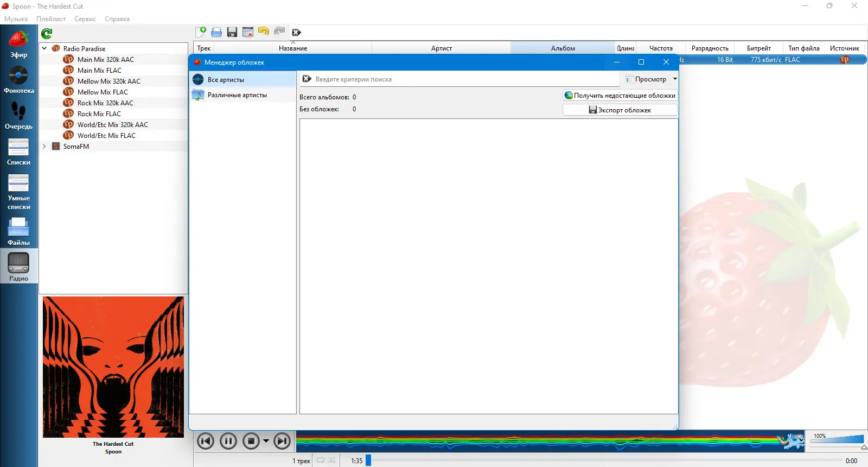The height and width of the screenshot is (467, 868).
Task: Click the clear icon in cover search
Action: (x=307, y=79)
